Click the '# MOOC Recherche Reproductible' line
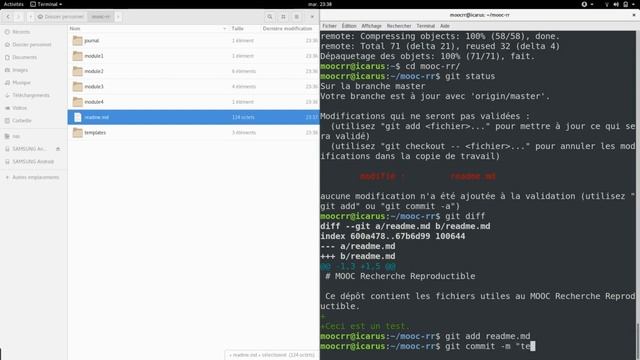 400,276
